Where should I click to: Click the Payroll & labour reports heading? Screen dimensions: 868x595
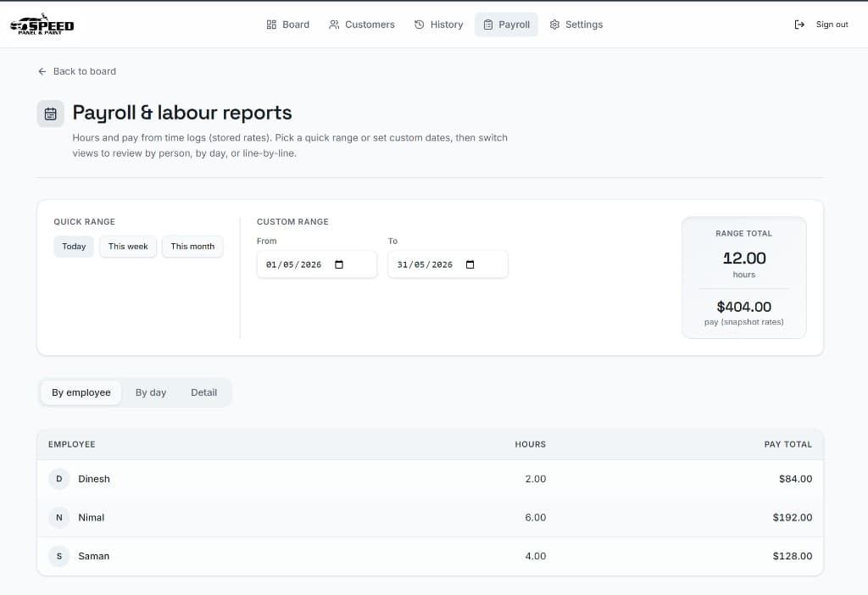[182, 113]
